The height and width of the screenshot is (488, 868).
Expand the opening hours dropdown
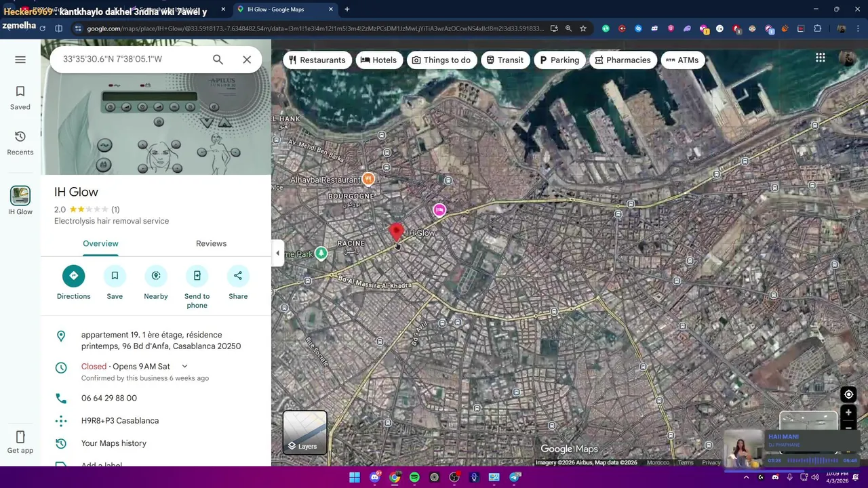click(x=184, y=366)
